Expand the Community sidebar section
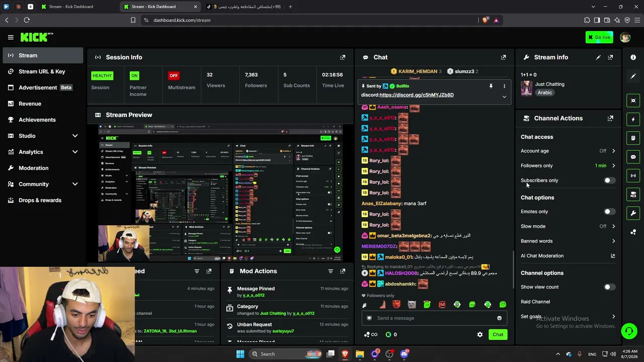The image size is (644, 362). 75,184
